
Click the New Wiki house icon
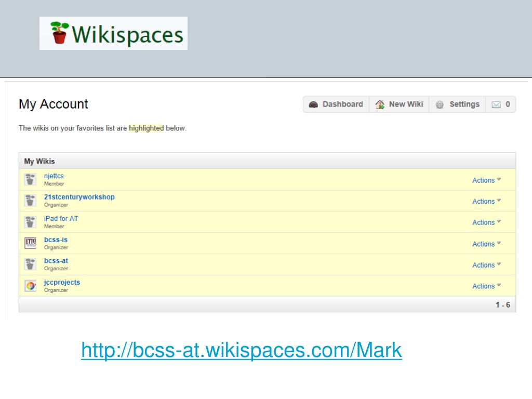pyautogui.click(x=380, y=104)
